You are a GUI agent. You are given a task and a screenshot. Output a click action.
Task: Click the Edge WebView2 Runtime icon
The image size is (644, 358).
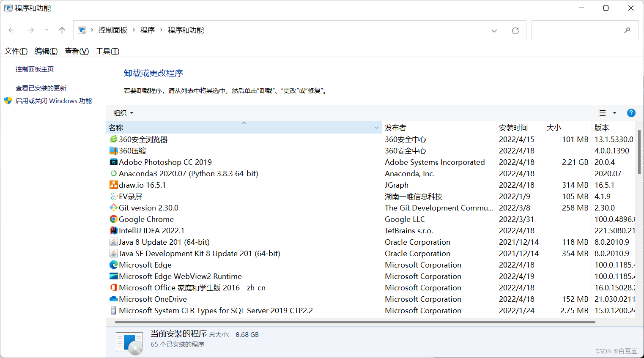point(113,276)
